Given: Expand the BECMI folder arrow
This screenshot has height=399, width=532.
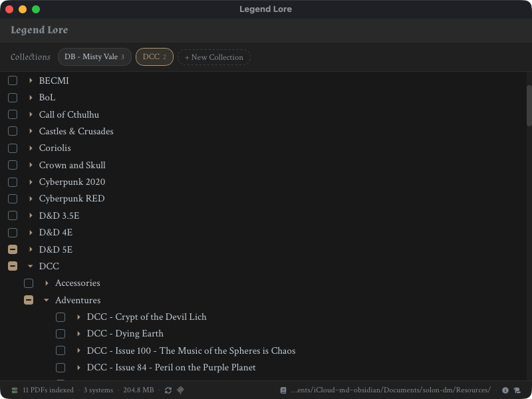Looking at the screenshot, I should 31,80.
